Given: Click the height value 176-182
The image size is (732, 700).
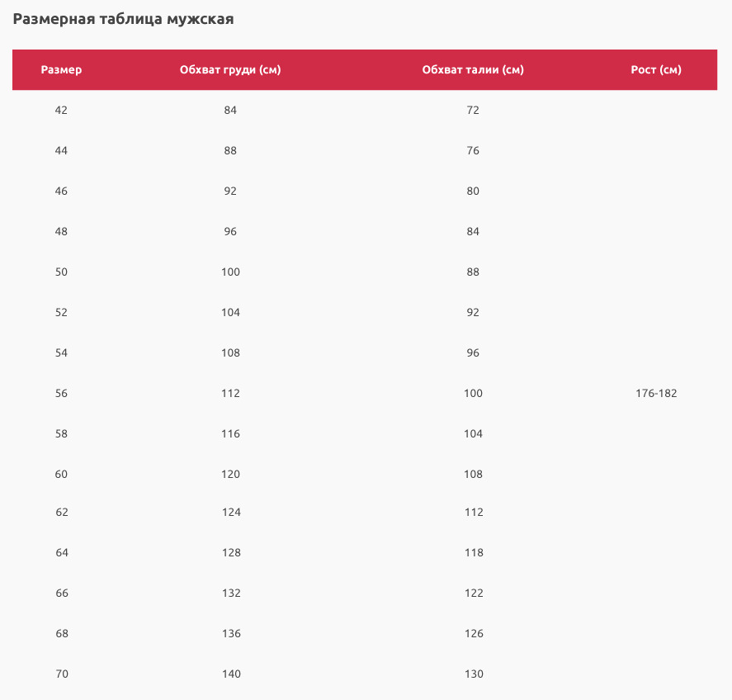Looking at the screenshot, I should click(656, 394).
